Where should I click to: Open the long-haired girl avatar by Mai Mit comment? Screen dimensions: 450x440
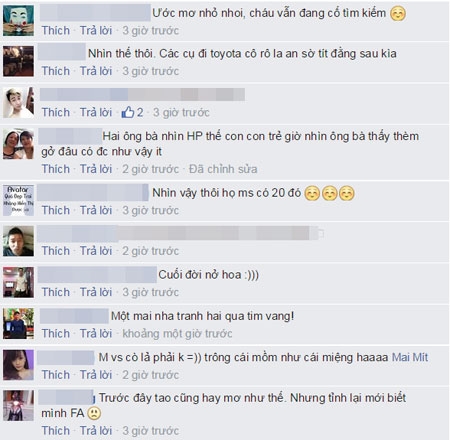(x=18, y=365)
